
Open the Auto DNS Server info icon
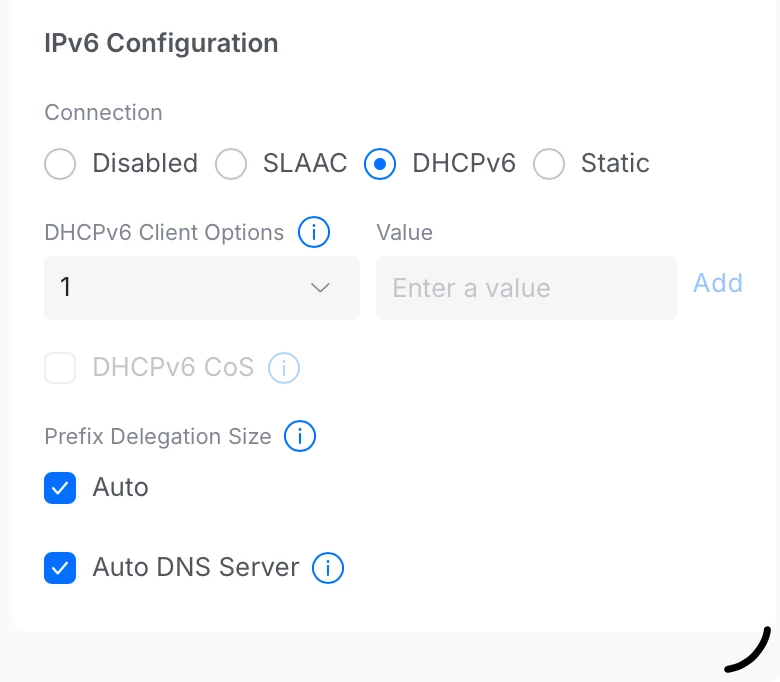[328, 568]
